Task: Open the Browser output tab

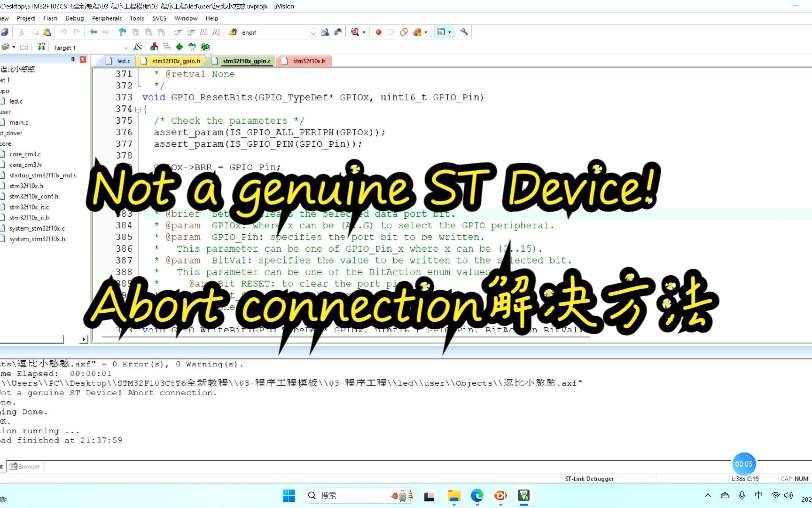Action: tap(25, 467)
